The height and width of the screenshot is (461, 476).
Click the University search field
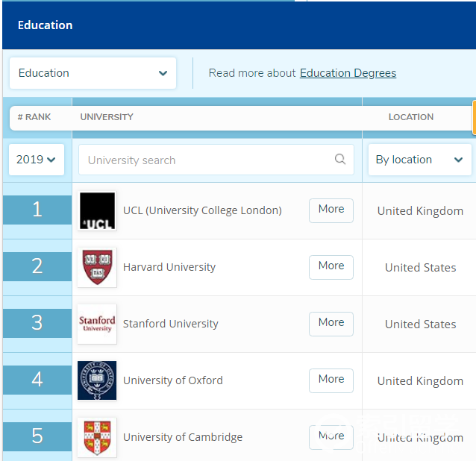[216, 160]
